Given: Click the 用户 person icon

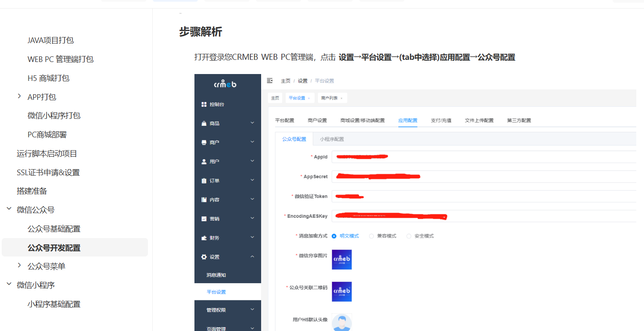Looking at the screenshot, I should 204,161.
